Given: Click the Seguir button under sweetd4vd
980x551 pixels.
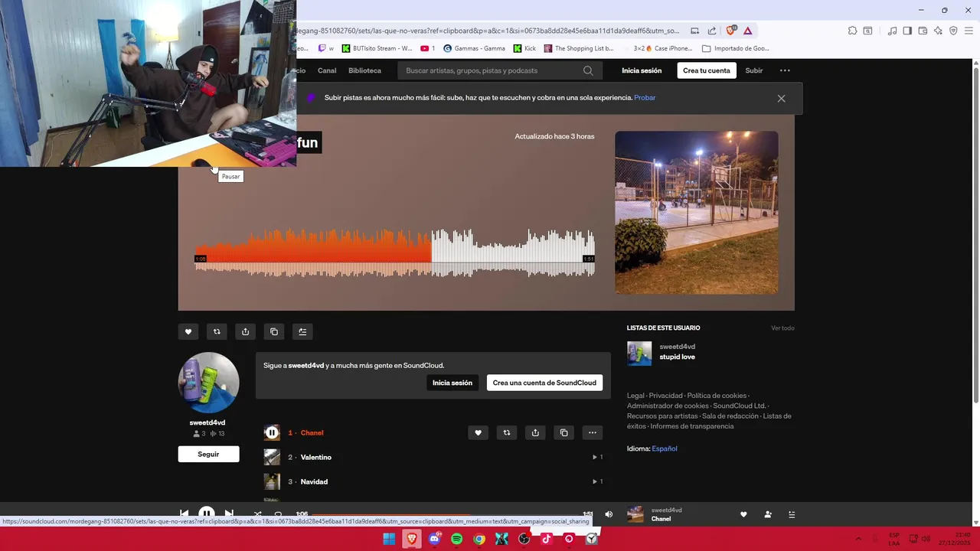Looking at the screenshot, I should [x=208, y=454].
